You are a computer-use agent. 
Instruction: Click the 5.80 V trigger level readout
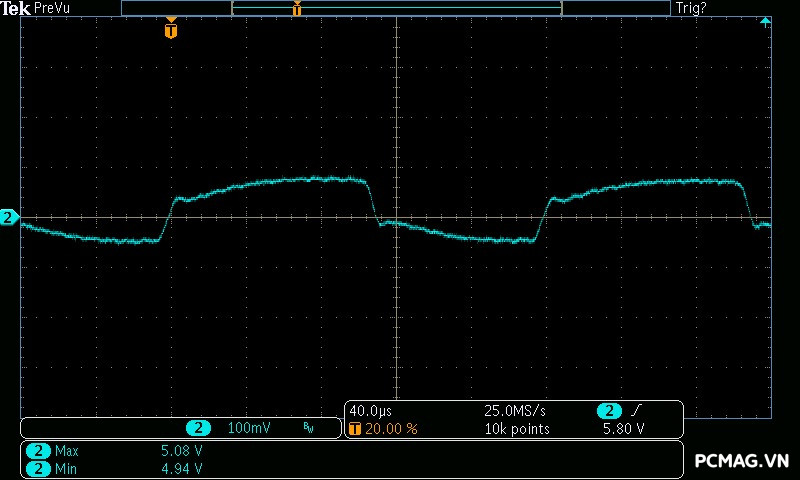point(622,429)
